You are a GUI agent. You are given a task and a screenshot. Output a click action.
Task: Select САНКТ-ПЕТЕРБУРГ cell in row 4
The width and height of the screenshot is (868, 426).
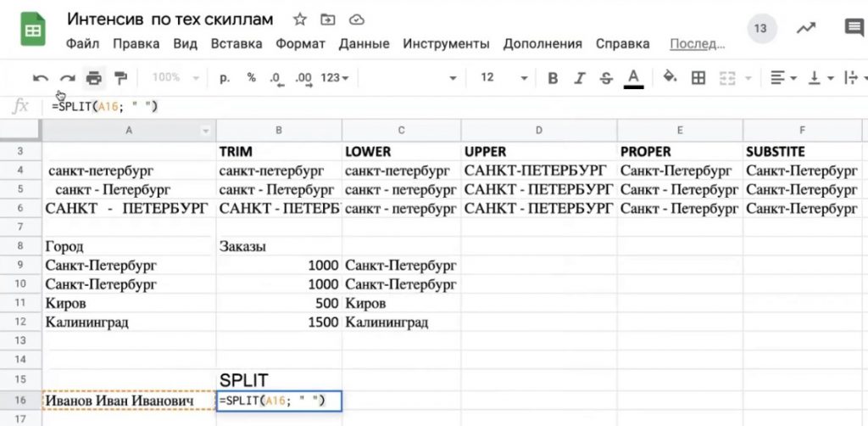tap(539, 171)
